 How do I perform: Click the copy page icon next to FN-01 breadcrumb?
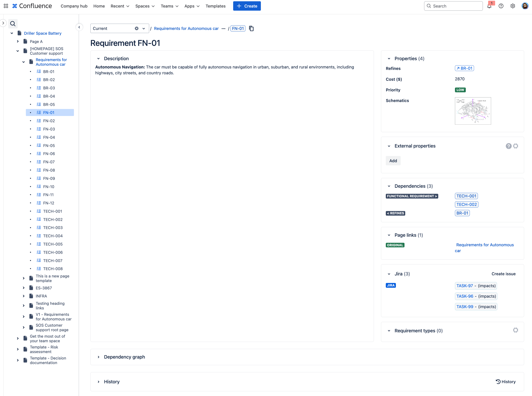tap(251, 28)
